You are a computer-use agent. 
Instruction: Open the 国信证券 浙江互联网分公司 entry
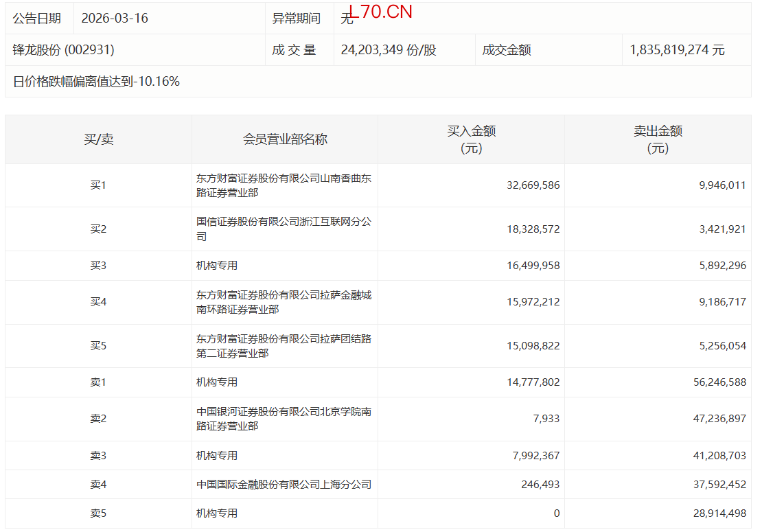click(x=284, y=229)
